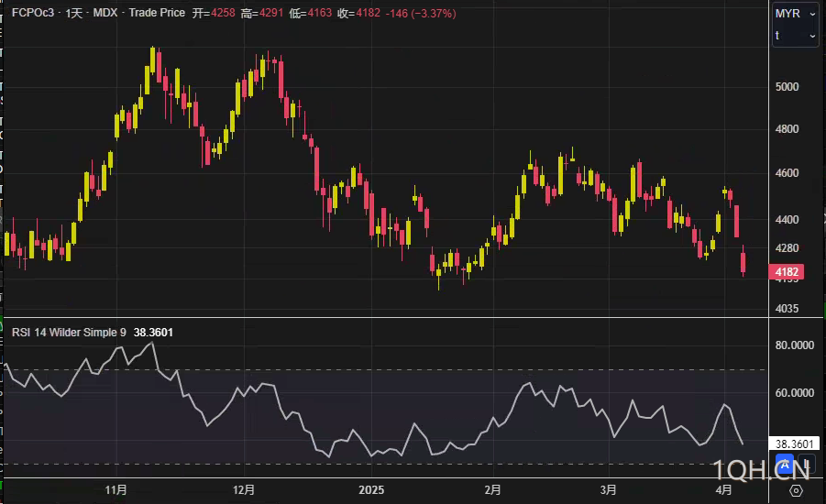Click the 11月 time axis label
826x504 pixels.
tap(116, 489)
